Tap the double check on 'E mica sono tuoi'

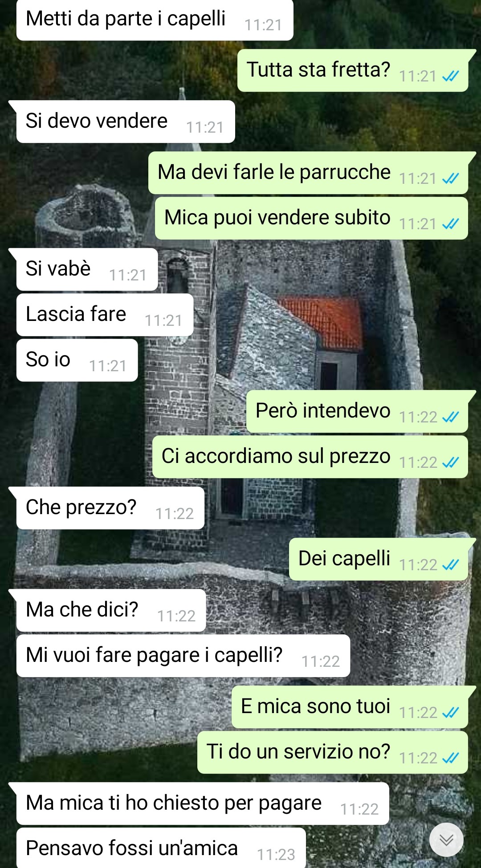(x=450, y=713)
